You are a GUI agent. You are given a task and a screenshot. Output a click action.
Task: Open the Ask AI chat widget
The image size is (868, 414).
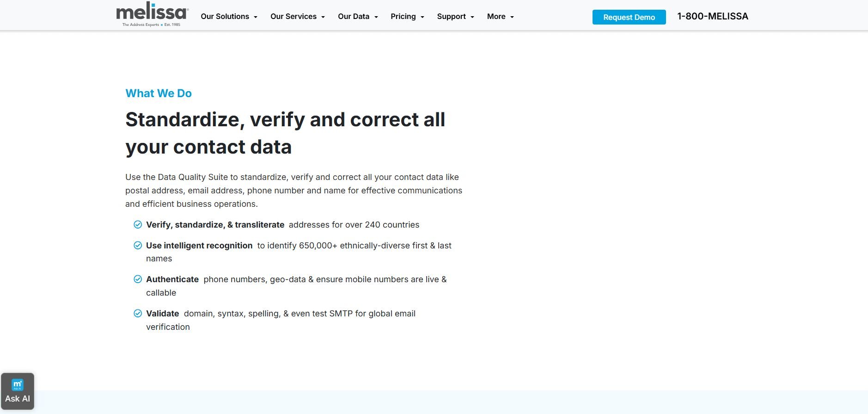click(18, 391)
